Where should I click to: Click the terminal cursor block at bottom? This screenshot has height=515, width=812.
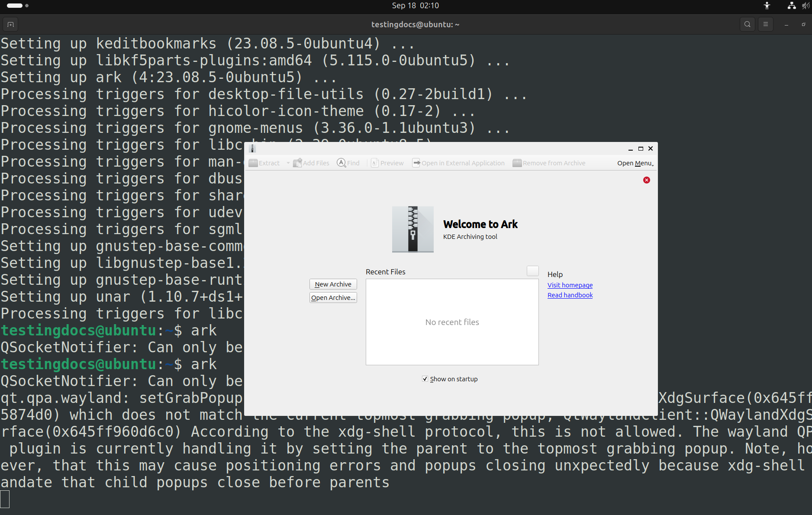[x=5, y=499]
